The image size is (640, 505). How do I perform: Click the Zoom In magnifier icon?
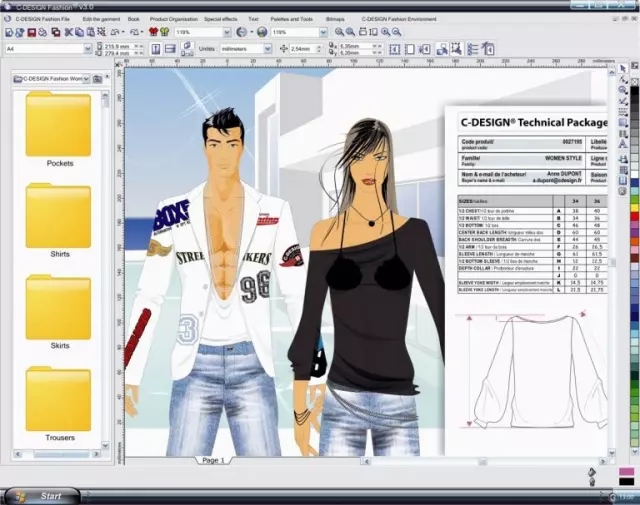(340, 32)
